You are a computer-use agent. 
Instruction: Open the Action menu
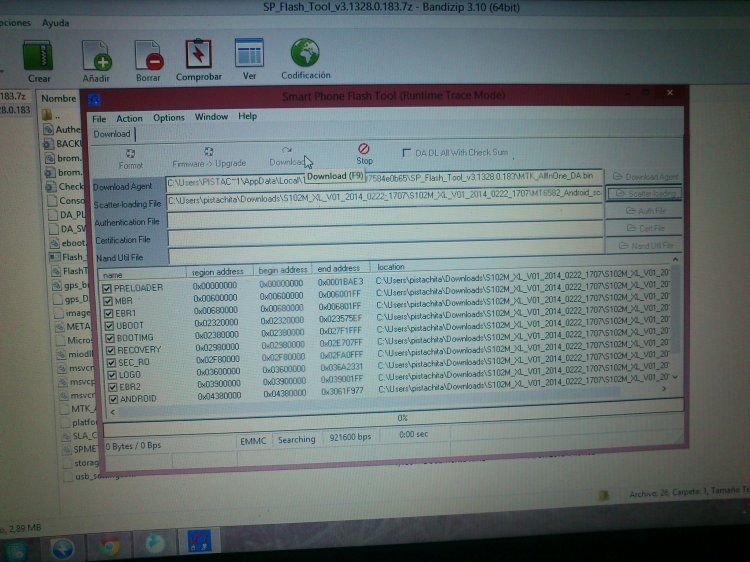pos(129,118)
